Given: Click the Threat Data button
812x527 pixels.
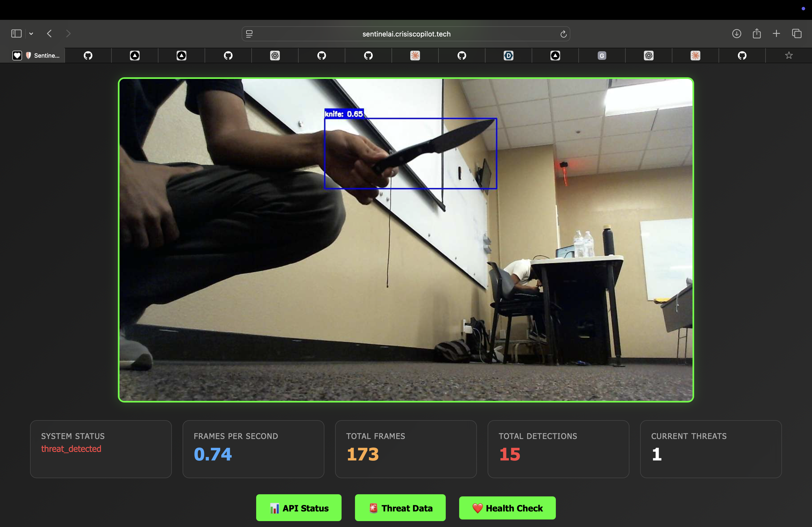Looking at the screenshot, I should [x=400, y=508].
